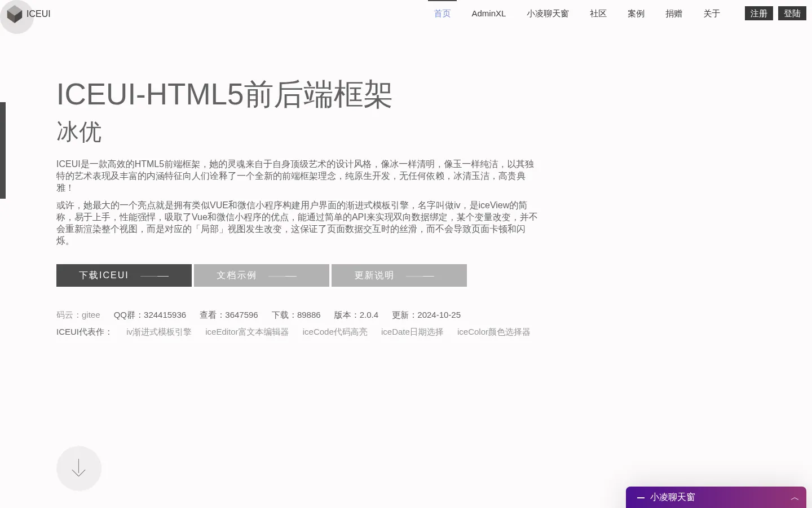Open the iceEditor富文本编辑器 link
This screenshot has width=812, height=508.
coord(247,332)
